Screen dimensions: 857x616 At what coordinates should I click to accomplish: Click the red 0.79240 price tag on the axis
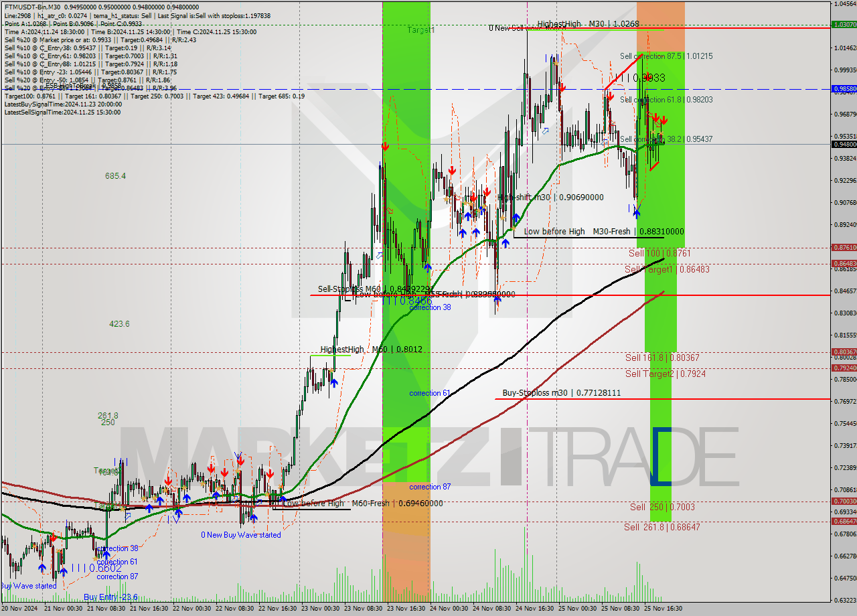click(x=844, y=368)
